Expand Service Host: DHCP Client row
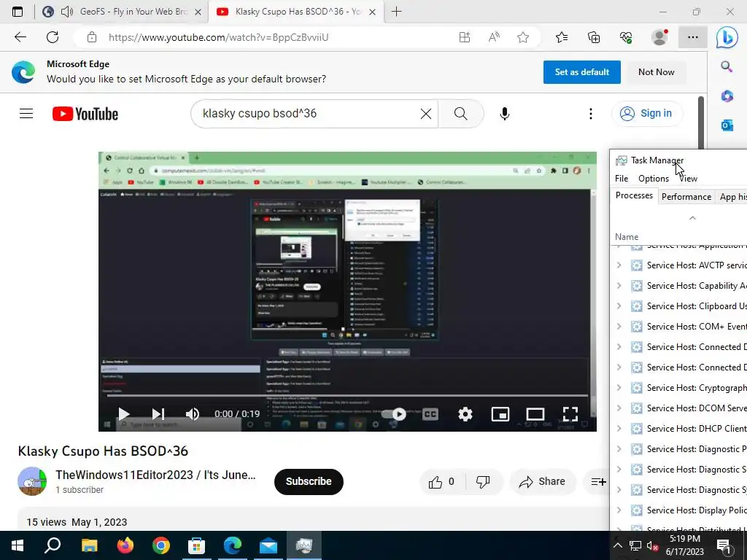Screen dimensions: 747x560 pos(619,429)
